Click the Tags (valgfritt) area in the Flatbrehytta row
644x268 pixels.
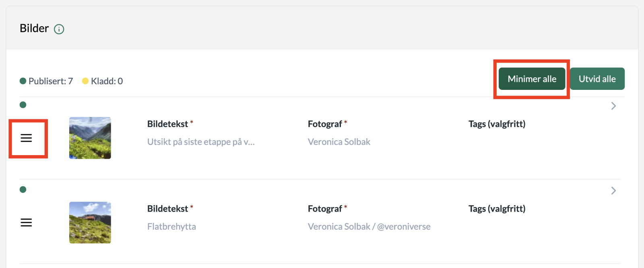497,209
